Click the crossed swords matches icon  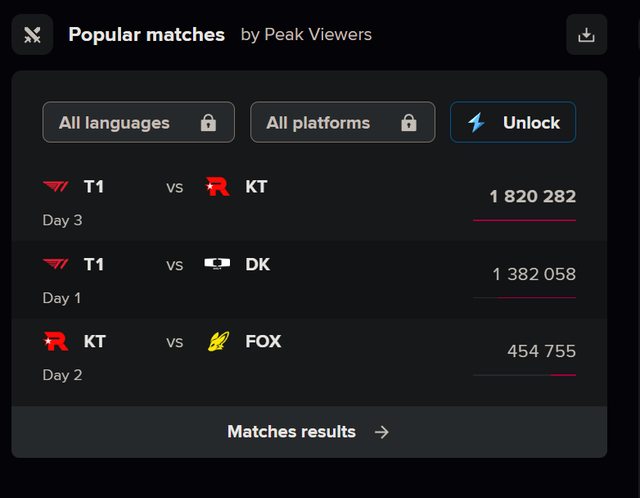click(32, 35)
